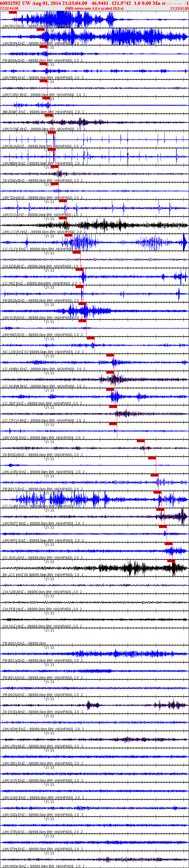
Task: Click the UW.WAT.EHZ station label
Action: [43, 335]
